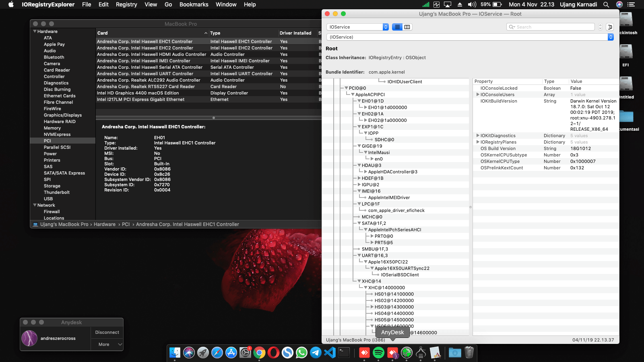
Task: Toggle the inspector sidebar panel button
Action: pyautogui.click(x=610, y=27)
